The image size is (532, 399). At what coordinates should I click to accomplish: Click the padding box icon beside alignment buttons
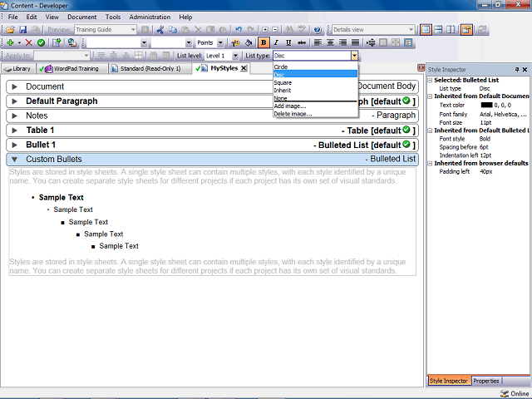coord(371,42)
